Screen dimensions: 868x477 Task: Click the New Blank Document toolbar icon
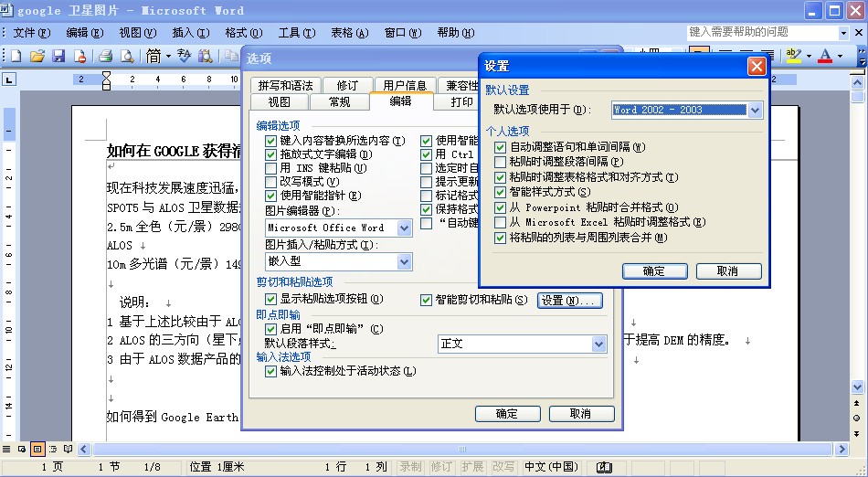pyautogui.click(x=16, y=56)
